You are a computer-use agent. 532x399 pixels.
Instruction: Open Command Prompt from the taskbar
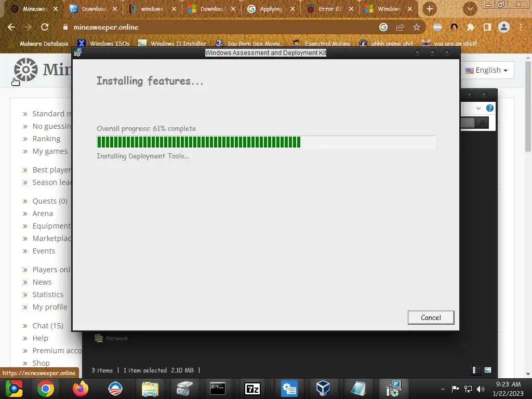(x=218, y=389)
